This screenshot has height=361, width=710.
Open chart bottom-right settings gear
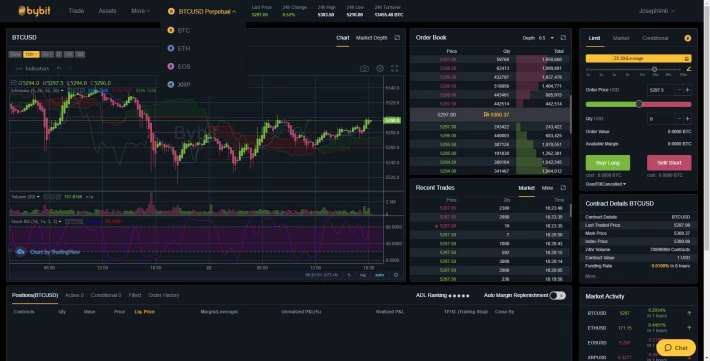396,275
